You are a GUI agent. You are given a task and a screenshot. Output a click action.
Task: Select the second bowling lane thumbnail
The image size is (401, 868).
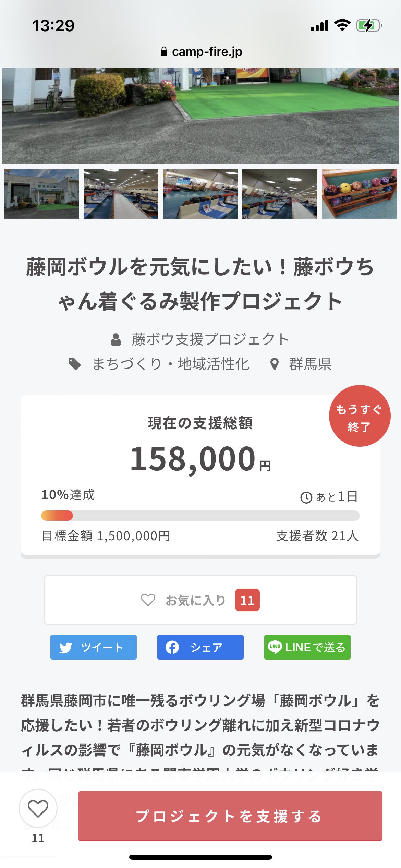coord(121,194)
